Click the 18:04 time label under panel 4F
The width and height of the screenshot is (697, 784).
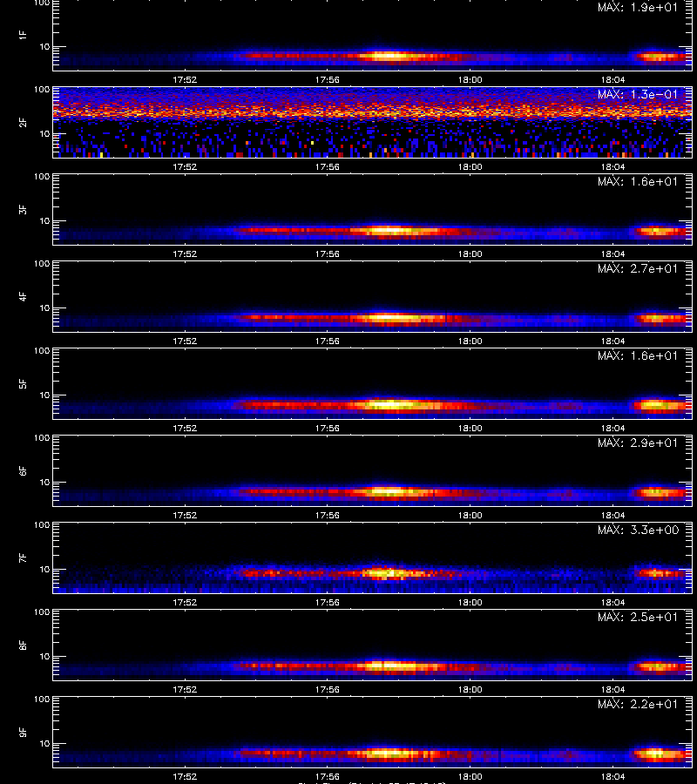pyautogui.click(x=613, y=341)
